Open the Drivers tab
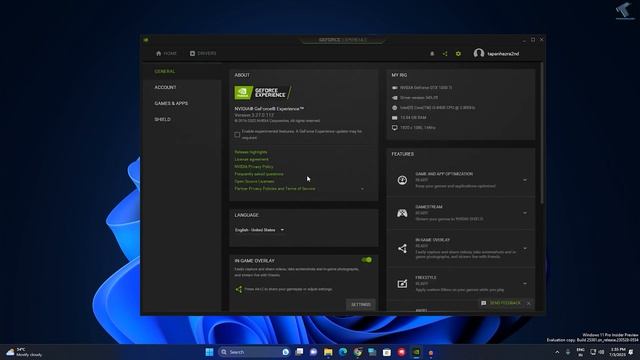Image resolution: width=640 pixels, height=360 pixels. pyautogui.click(x=203, y=53)
